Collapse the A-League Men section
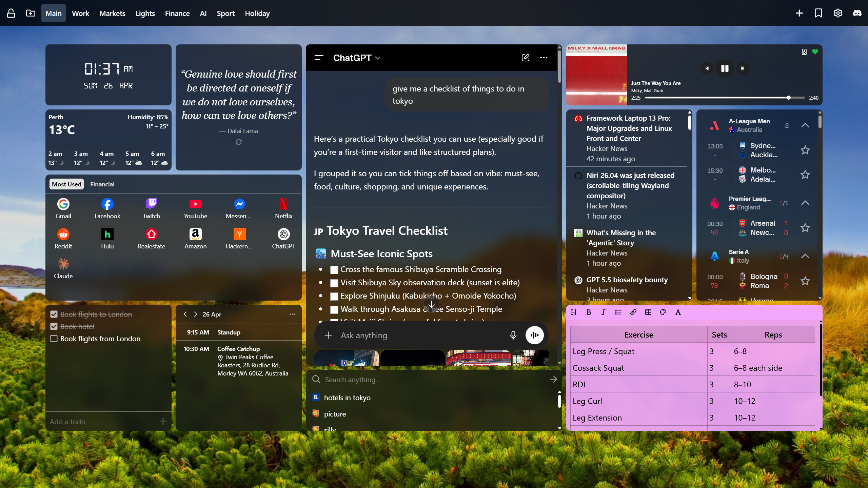The width and height of the screenshot is (868, 488). 805,125
